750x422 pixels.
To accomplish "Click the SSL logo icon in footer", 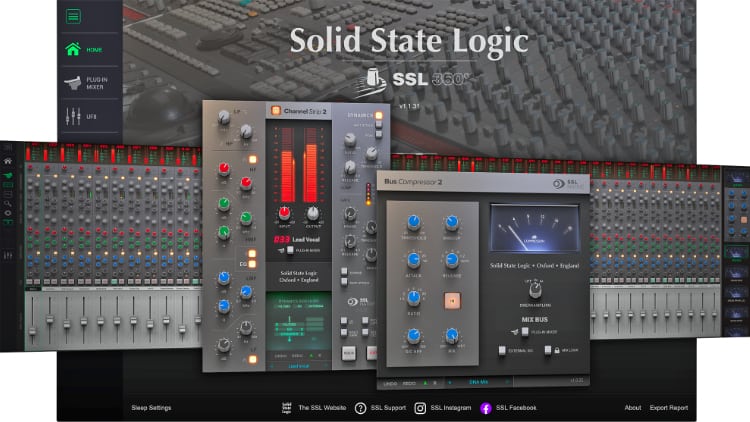I will (287, 408).
